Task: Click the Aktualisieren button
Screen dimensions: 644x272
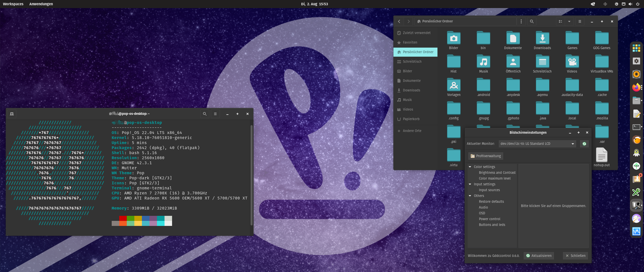Action: (x=539, y=256)
